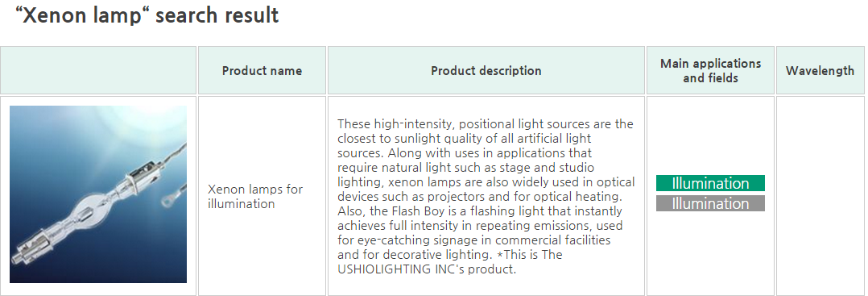Click the blank header above the image
Screen dimensions: 868x296
pos(98,70)
